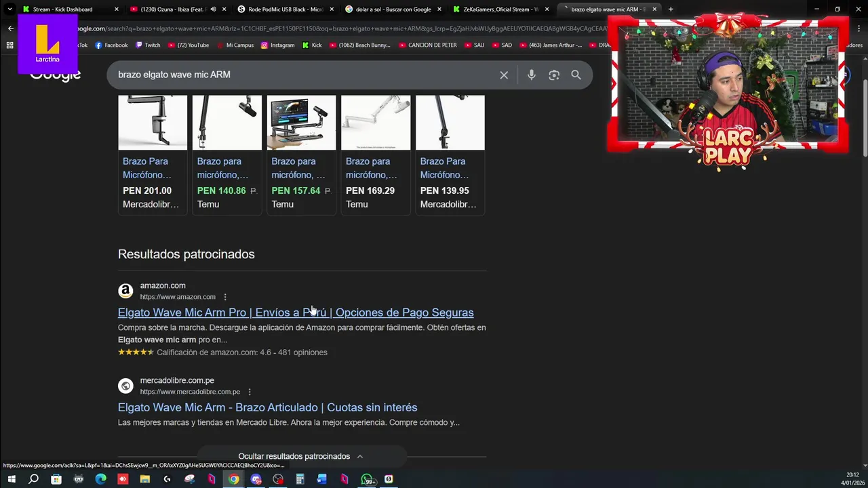Open PEN 201.00 Mercadolibre product card

pos(153,155)
